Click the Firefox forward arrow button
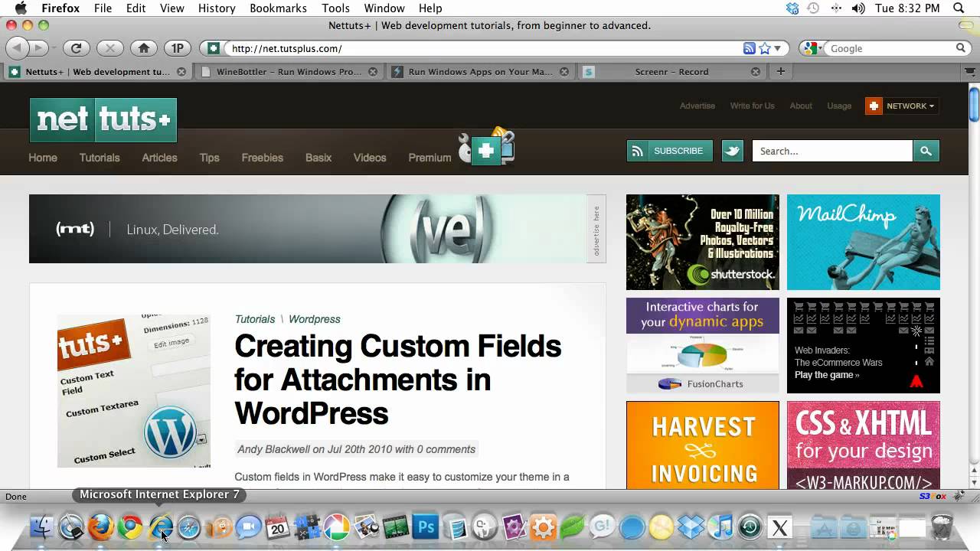The height and width of the screenshot is (551, 980). coord(38,48)
